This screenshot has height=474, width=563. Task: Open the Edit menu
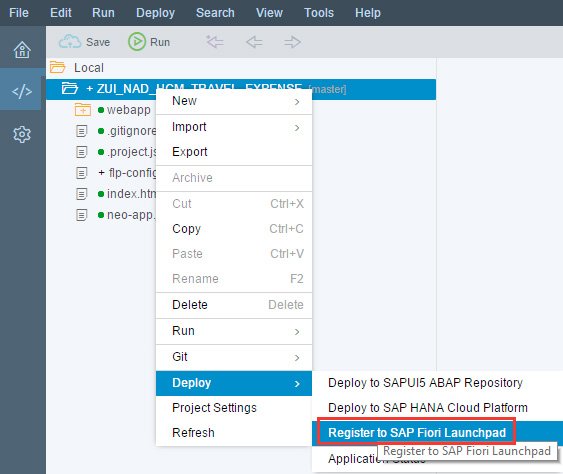pos(61,13)
